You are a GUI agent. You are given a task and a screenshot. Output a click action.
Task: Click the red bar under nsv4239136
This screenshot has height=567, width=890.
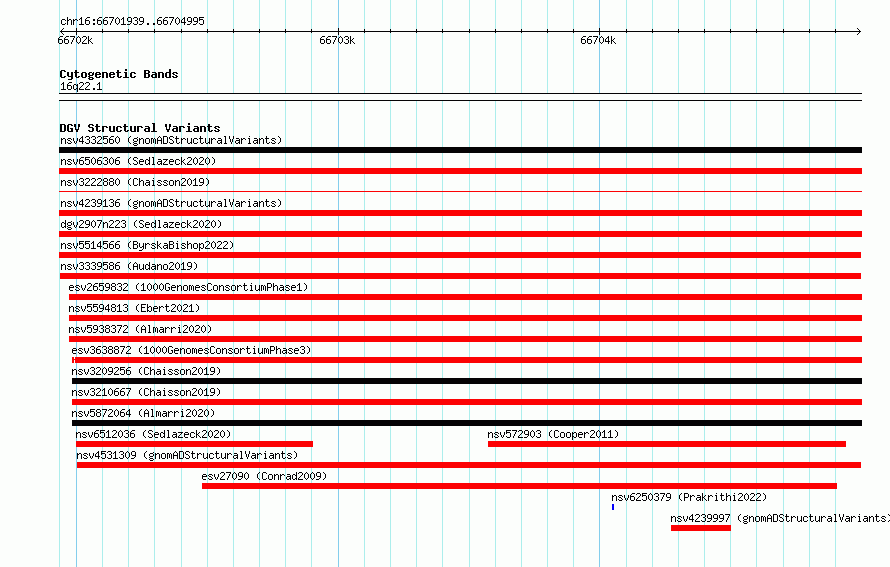coord(460,213)
